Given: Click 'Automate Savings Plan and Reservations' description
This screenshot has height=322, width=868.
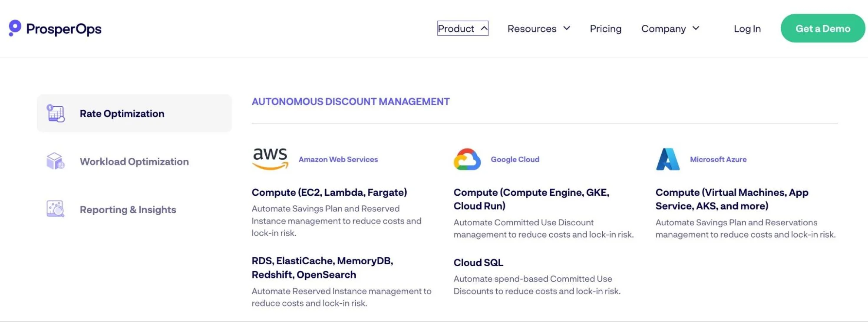Looking at the screenshot, I should 746,228.
